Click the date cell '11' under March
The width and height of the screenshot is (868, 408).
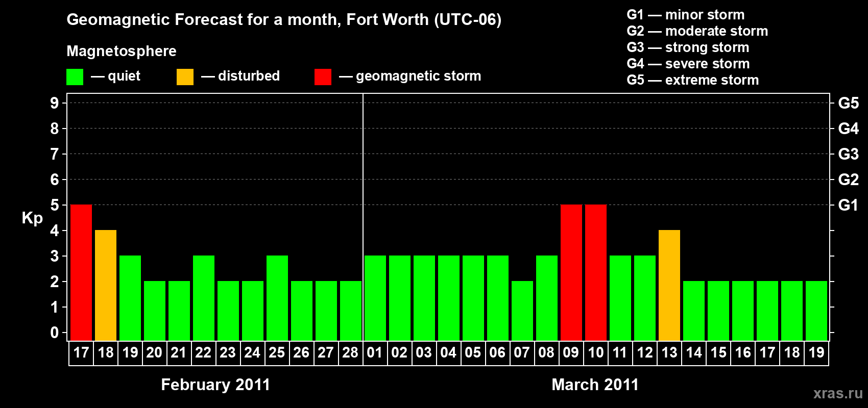tap(620, 353)
